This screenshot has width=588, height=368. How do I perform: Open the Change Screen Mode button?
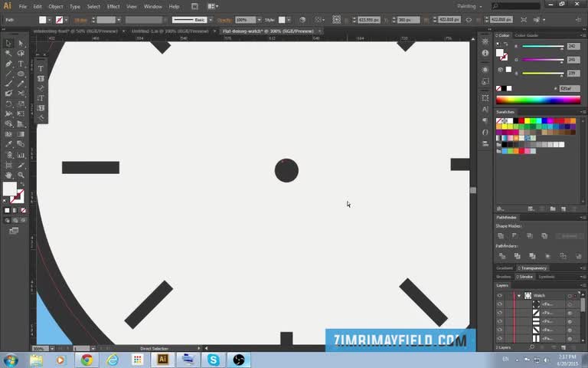[14, 231]
